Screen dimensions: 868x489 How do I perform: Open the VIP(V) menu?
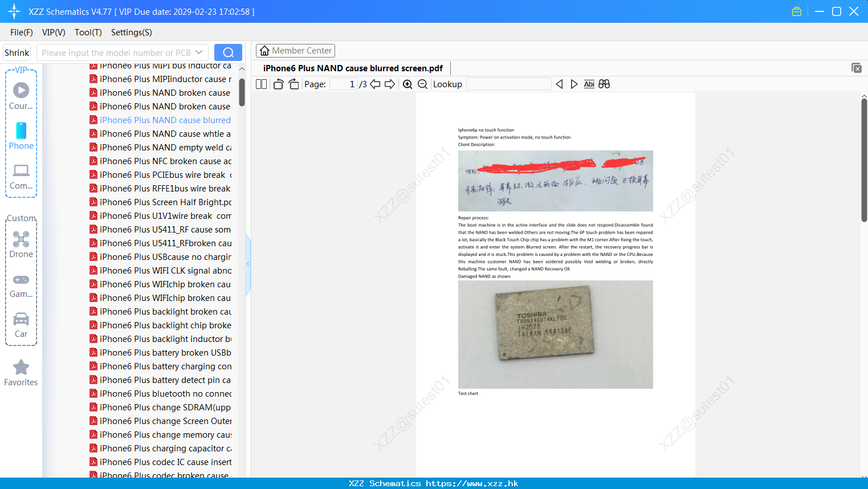pyautogui.click(x=54, y=32)
